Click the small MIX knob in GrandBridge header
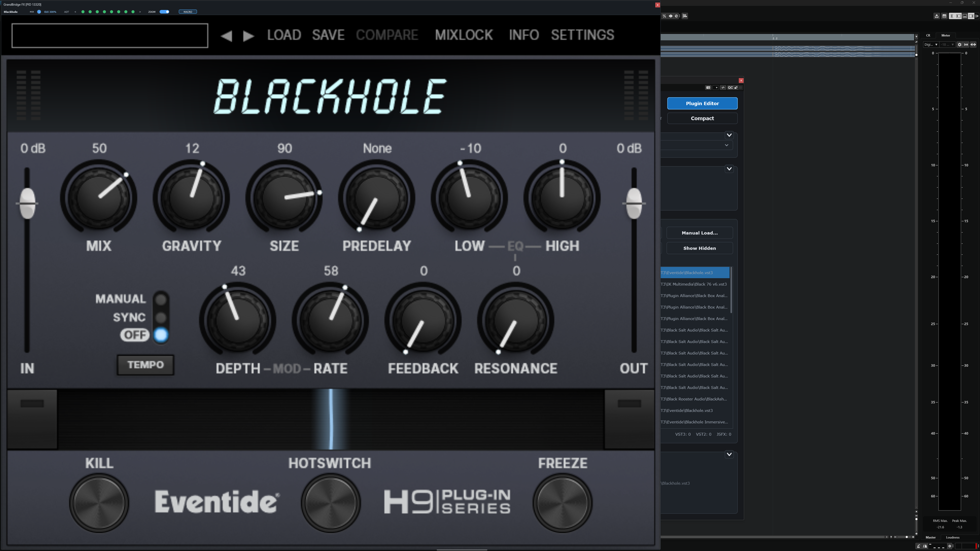Screen dimensions: 980x551 [x=39, y=12]
